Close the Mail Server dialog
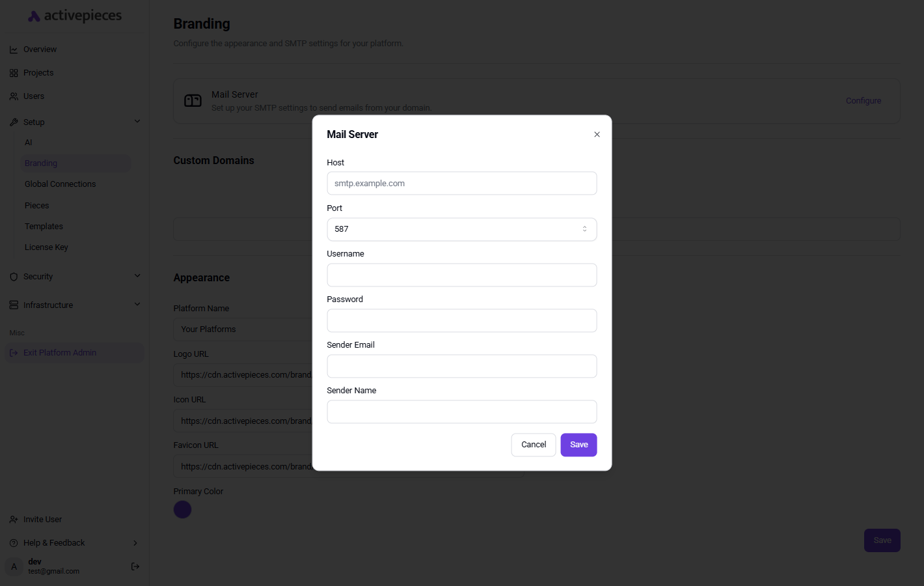The width and height of the screenshot is (924, 586). [x=597, y=135]
